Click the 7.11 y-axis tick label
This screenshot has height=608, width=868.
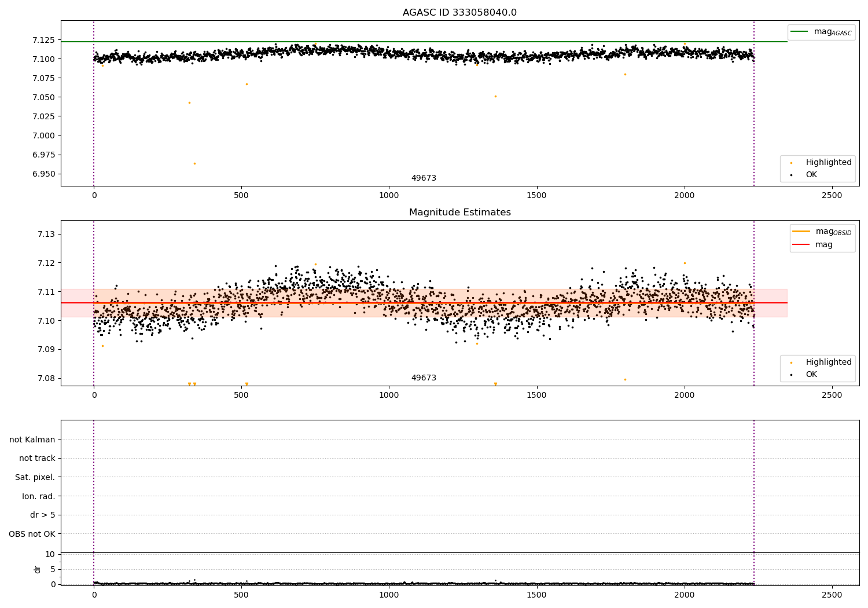[x=46, y=292]
